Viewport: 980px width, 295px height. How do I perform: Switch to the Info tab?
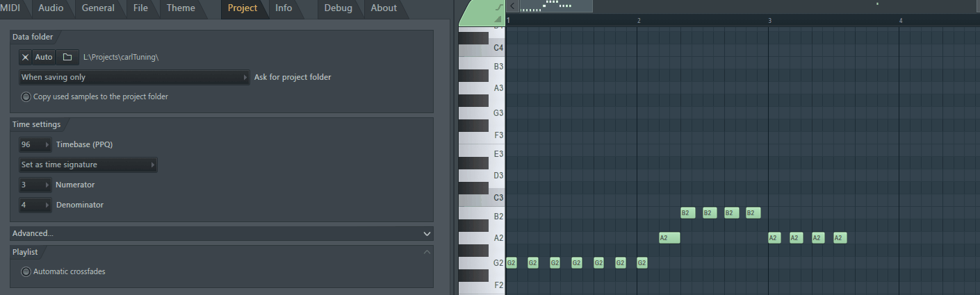click(x=284, y=8)
